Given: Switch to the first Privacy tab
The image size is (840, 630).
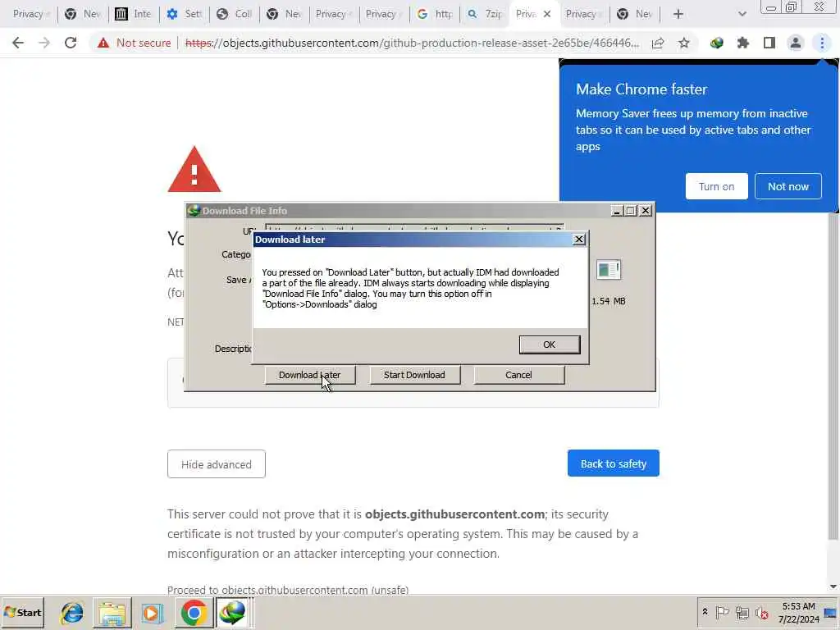Looking at the screenshot, I should click(29, 14).
